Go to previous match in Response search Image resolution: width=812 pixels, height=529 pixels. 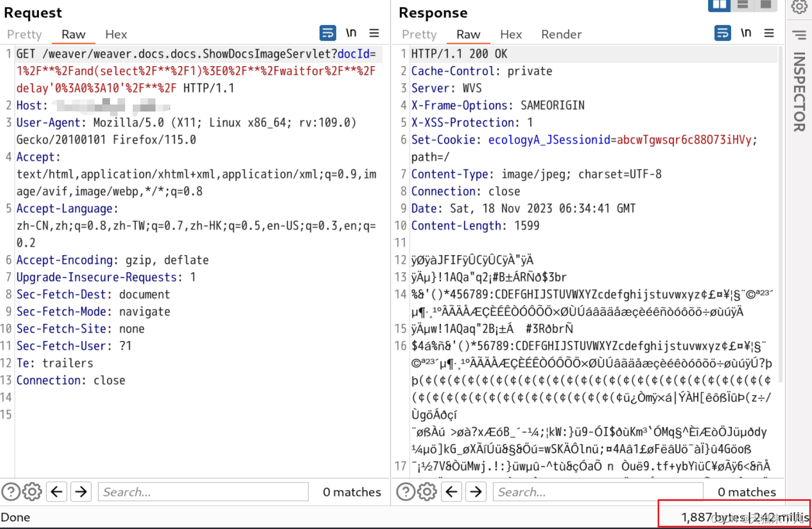[452, 492]
